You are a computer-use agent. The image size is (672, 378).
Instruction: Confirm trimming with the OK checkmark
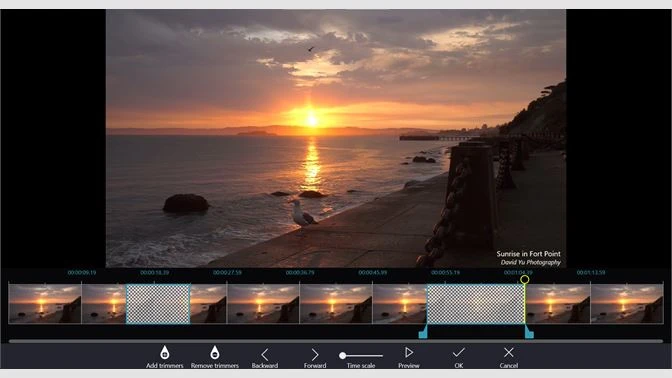point(459,352)
